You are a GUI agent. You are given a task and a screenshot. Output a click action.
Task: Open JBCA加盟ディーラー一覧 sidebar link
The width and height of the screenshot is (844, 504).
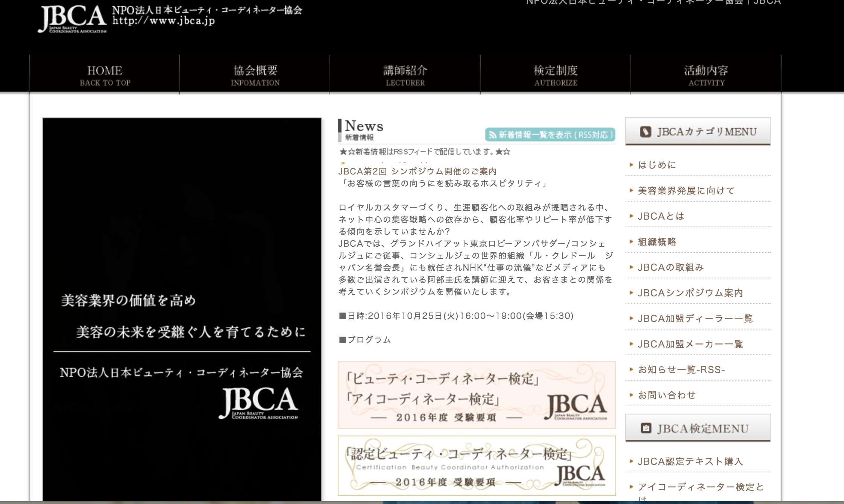695,319
